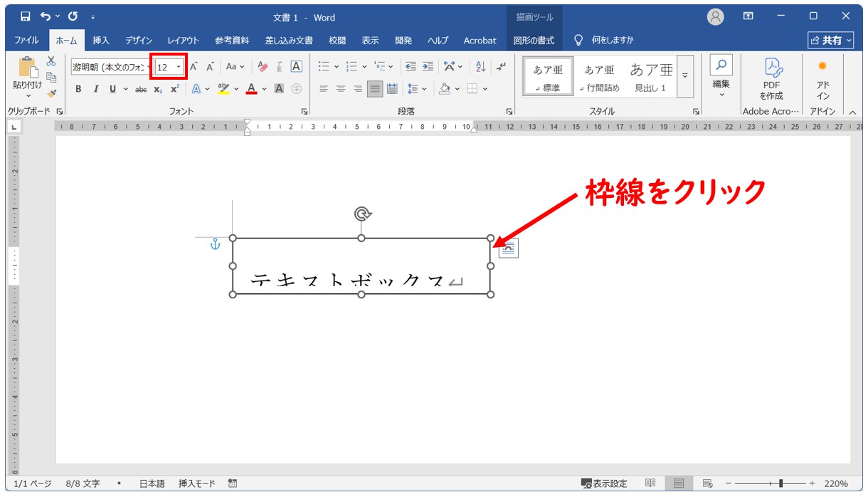
Task: Click the yellow text highlight color button
Action: tap(223, 89)
